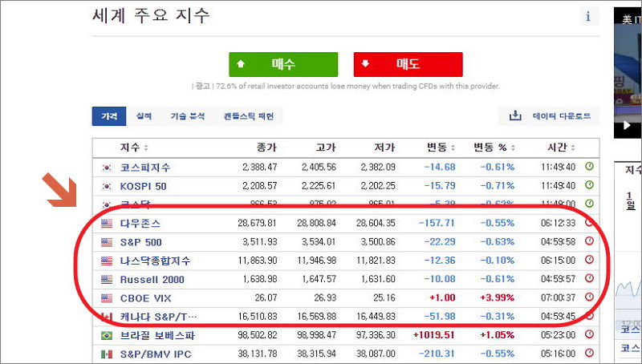Click the red clock icon in 브라질 보베스파 row
This screenshot has height=364, width=642.
pyautogui.click(x=589, y=334)
